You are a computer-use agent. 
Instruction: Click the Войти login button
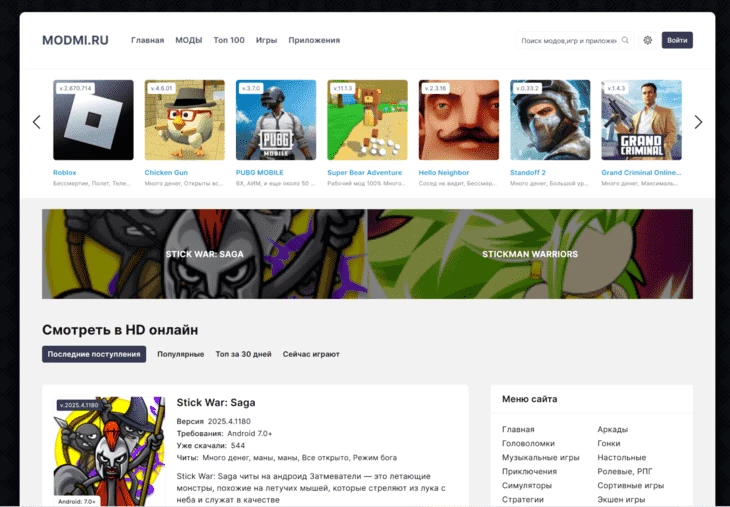tap(677, 40)
